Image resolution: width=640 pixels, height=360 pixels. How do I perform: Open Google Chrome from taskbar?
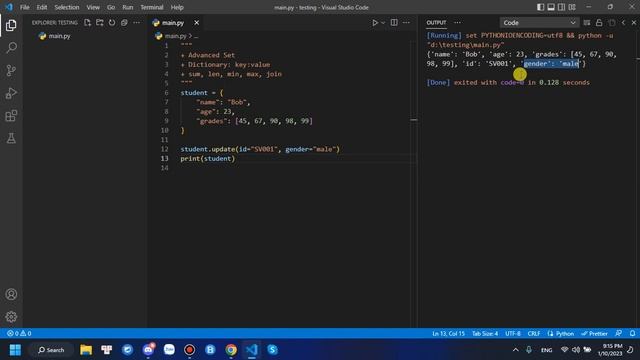point(231,350)
